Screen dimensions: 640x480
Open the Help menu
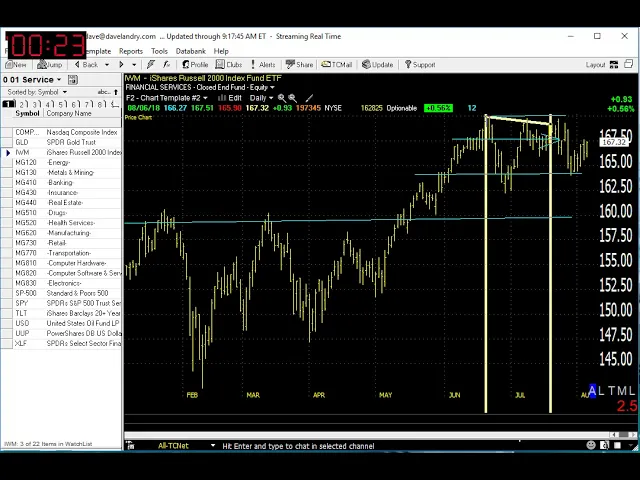pyautogui.click(x=221, y=51)
